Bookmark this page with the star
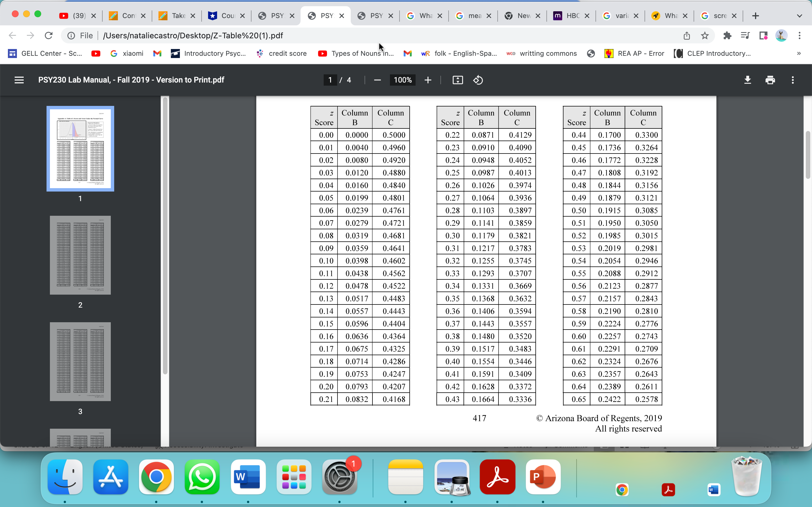The height and width of the screenshot is (507, 812). [705, 35]
